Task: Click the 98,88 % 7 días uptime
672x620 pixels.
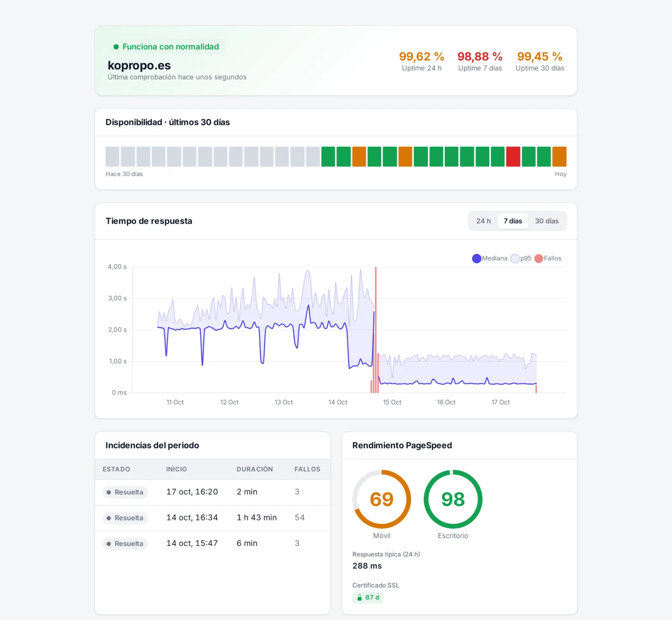Action: pyautogui.click(x=480, y=57)
